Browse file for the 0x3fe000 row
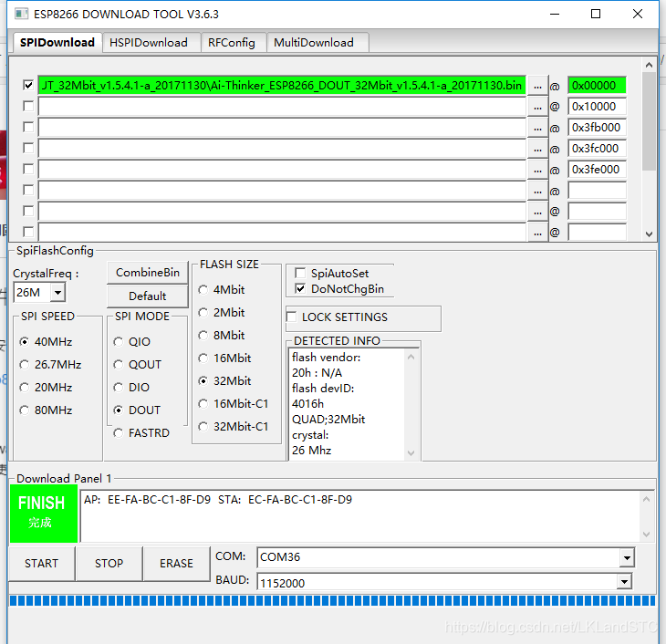The width and height of the screenshot is (666, 644). (537, 170)
